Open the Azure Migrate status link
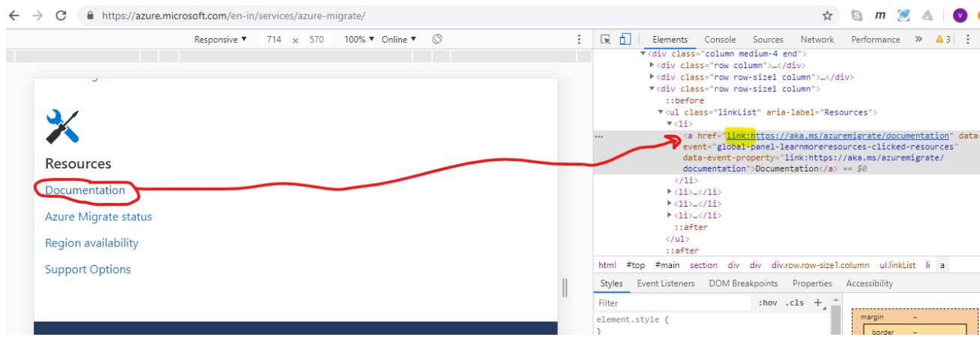980x337 pixels. click(x=98, y=216)
